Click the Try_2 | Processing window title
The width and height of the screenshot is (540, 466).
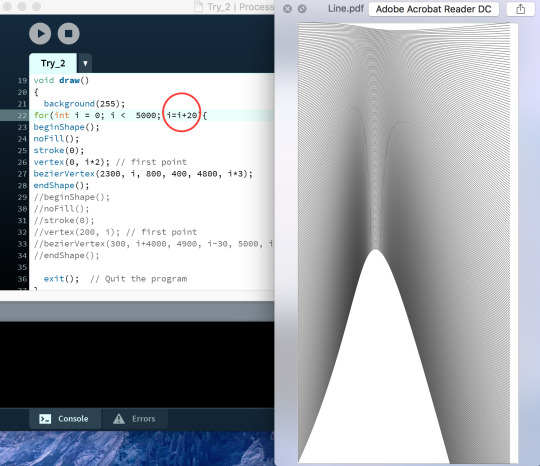[241, 7]
